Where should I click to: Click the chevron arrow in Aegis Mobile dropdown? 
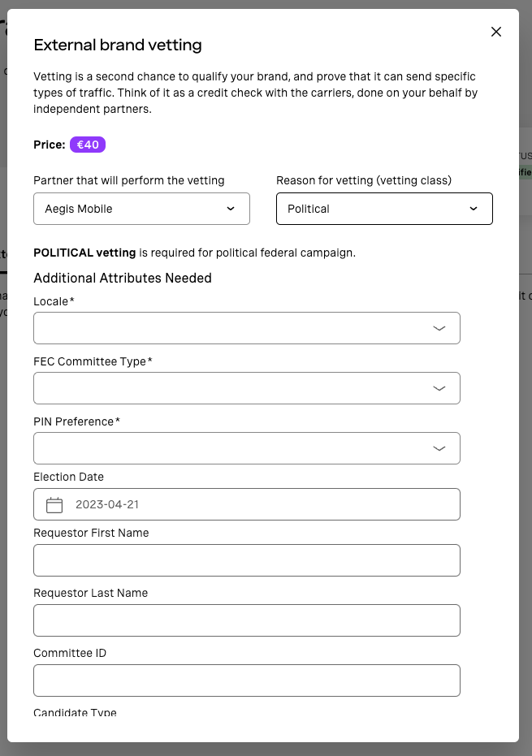click(x=231, y=209)
